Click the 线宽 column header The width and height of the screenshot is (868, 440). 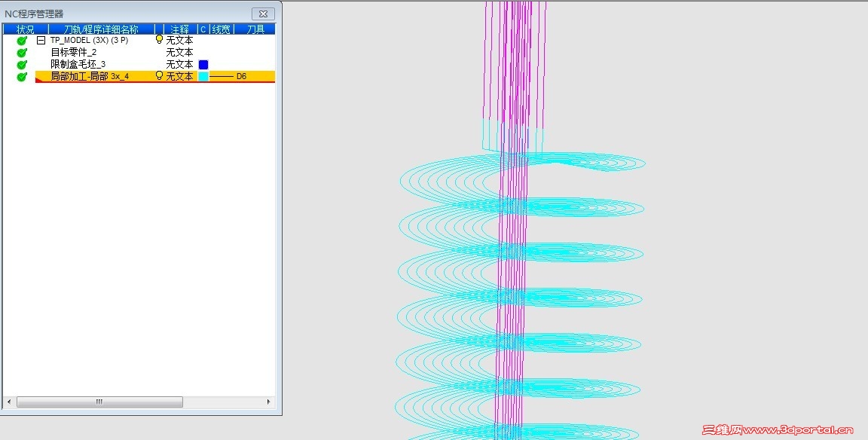(x=222, y=29)
